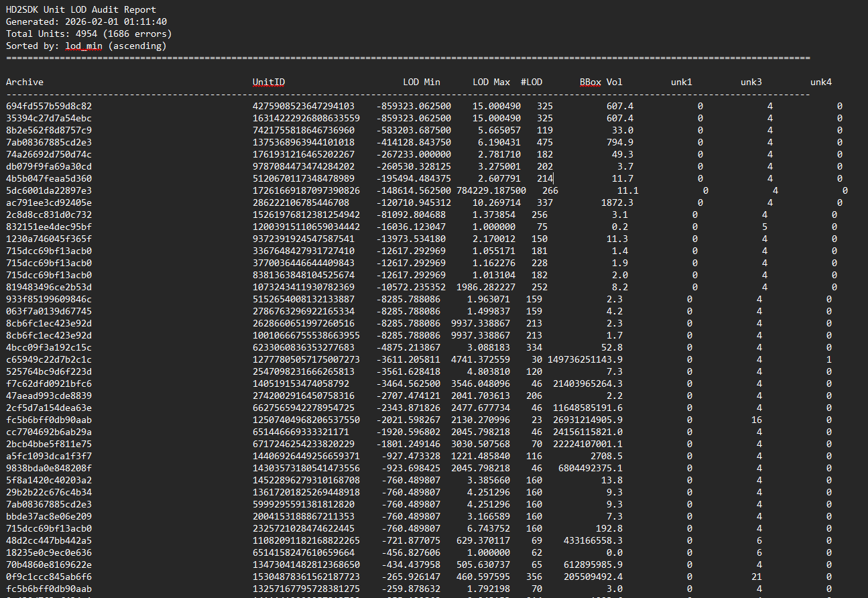The width and height of the screenshot is (868, 598).
Task: Click the 'HD2SDK Unit LOD Audit Report' title line
Action: point(81,10)
